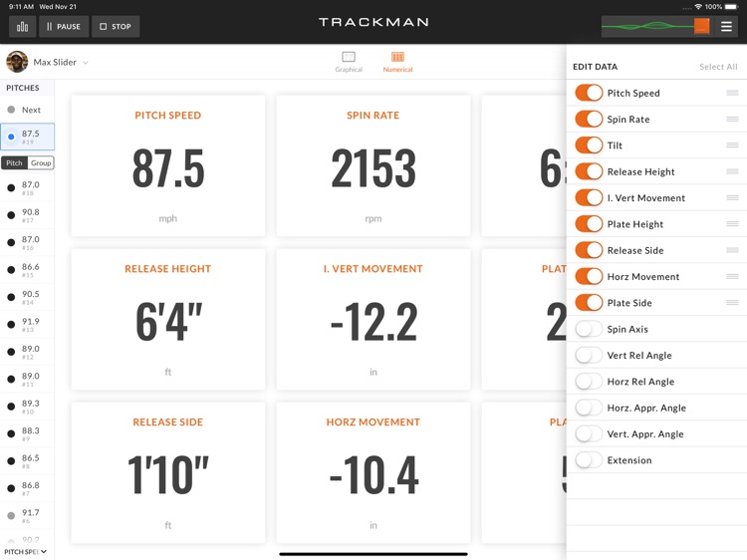Switch to the Graphical view tab
The width and height of the screenshot is (747, 560).
tap(349, 62)
